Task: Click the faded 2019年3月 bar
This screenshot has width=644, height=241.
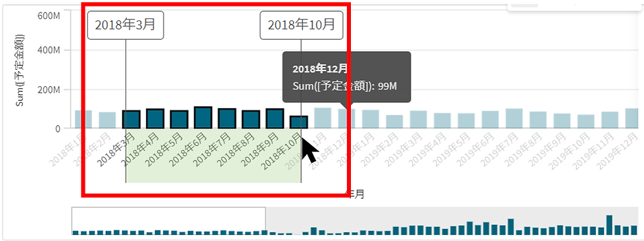Action: [419, 119]
